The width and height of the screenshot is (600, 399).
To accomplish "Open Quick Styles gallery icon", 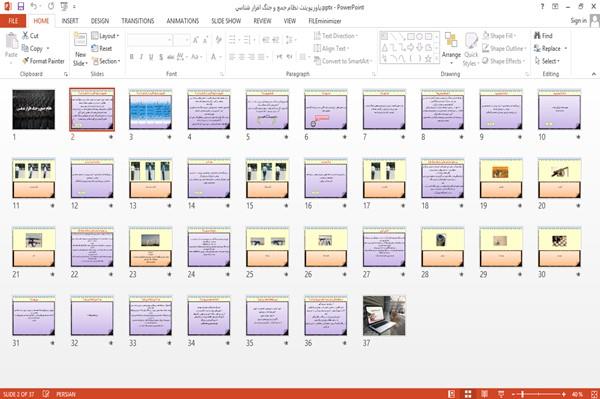I will pyautogui.click(x=471, y=41).
